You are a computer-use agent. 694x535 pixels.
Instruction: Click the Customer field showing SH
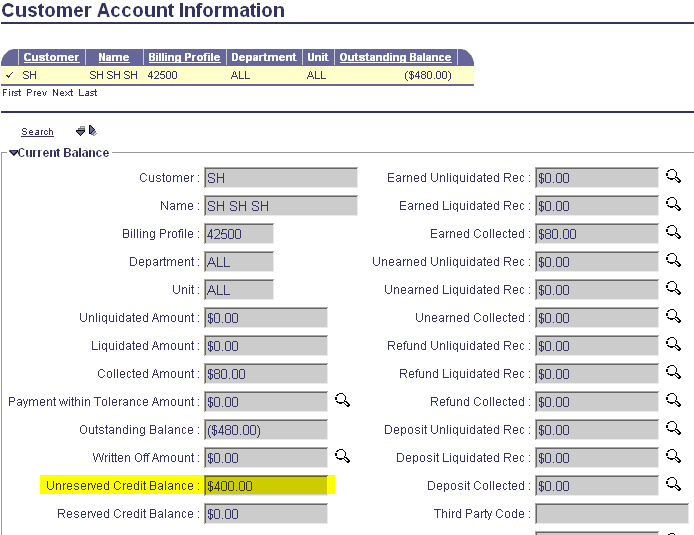281,178
